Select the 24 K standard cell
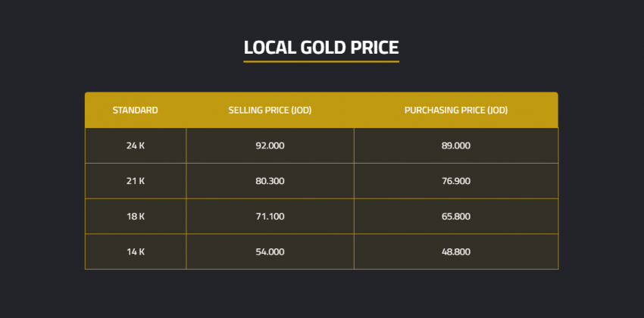644x318 pixels. coord(135,145)
